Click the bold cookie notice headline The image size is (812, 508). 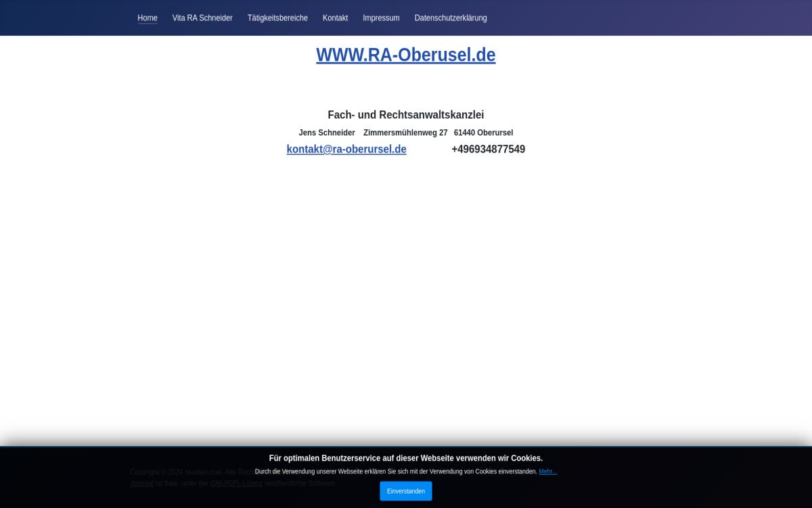pyautogui.click(x=405, y=459)
